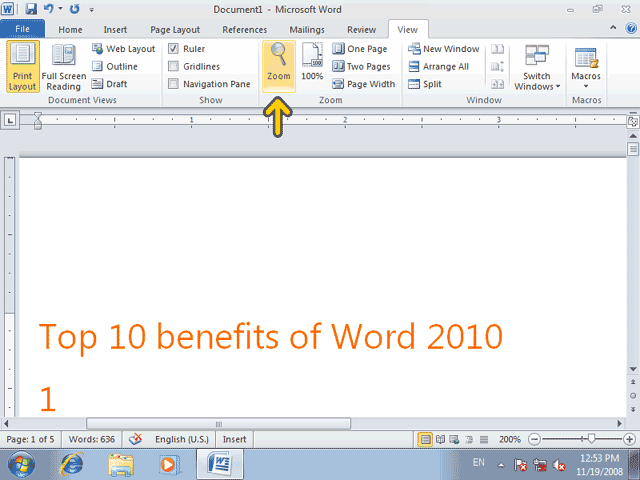Switch to the References tab

coord(244,30)
